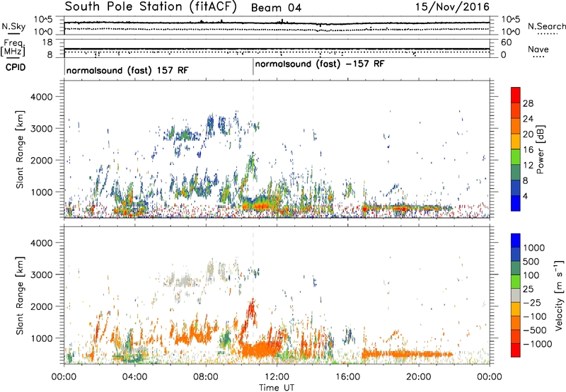This screenshot has width=566, height=392.
Task: Click the '0' Nave axis tick label
Action: (503, 55)
